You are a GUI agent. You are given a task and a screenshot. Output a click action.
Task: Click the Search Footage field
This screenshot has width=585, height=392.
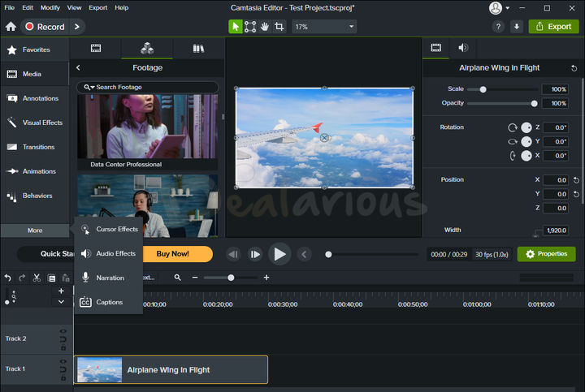coord(147,87)
